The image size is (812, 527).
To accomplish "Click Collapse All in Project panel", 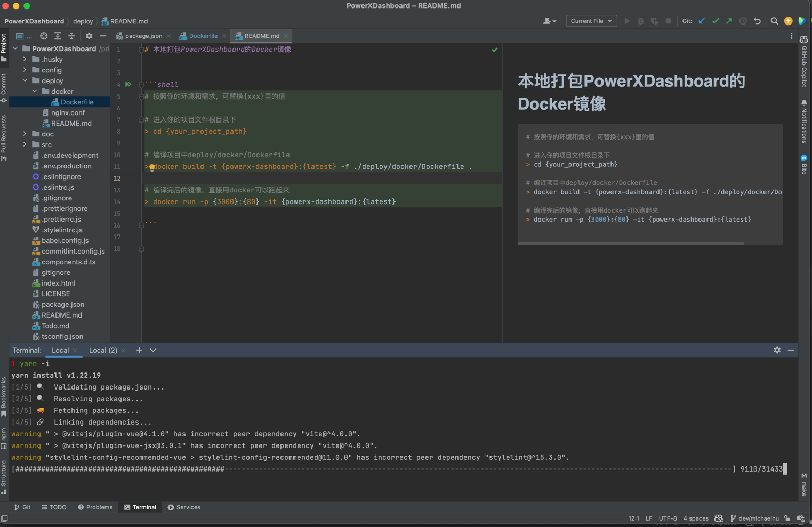I will [x=71, y=36].
